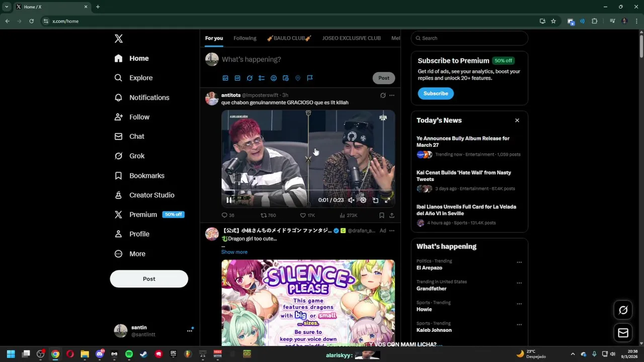Toggle mute on the antitots video
This screenshot has height=362, width=644.
pyautogui.click(x=351, y=200)
